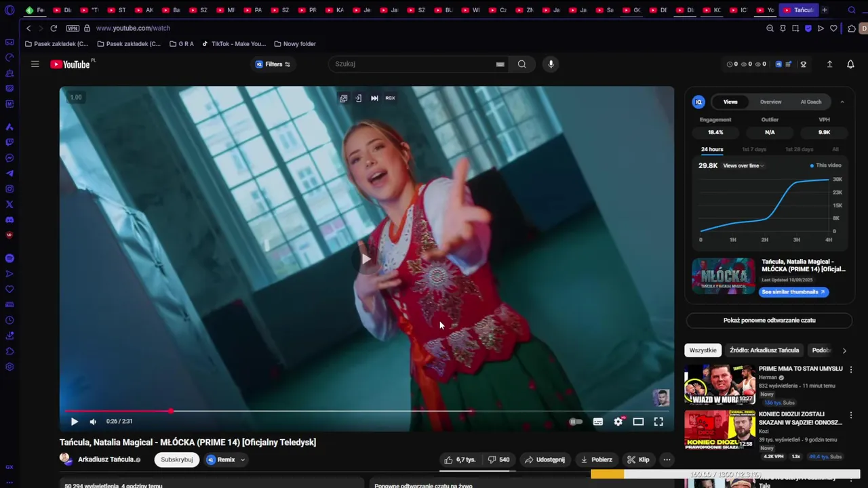The image size is (868, 488).
Task: Open the on-screen keyboard icon in search
Action: pos(500,64)
